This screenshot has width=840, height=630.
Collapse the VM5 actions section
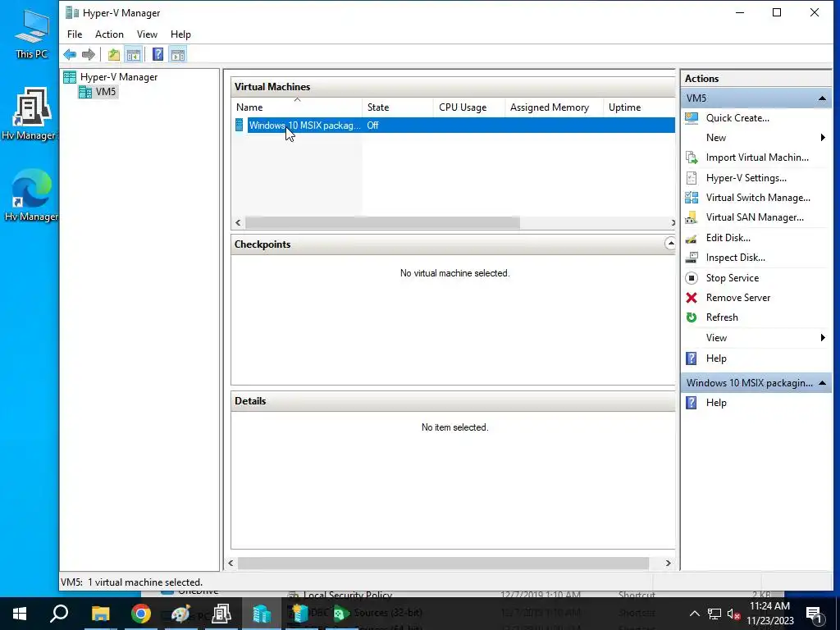pyautogui.click(x=822, y=98)
